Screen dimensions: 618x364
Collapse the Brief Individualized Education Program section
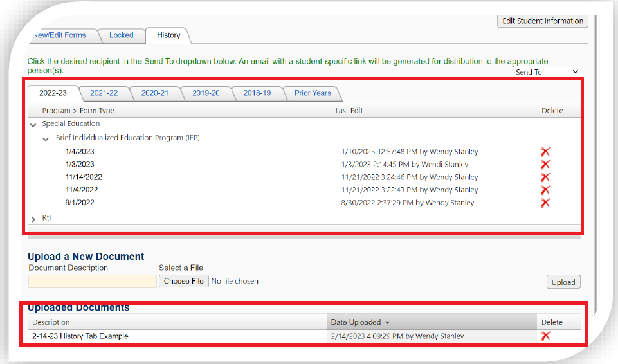46,139
